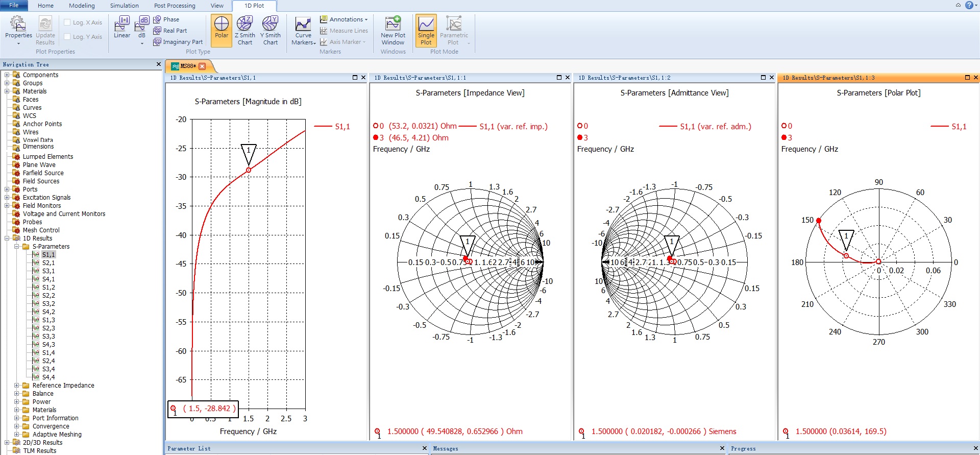Image resolution: width=980 pixels, height=455 pixels.
Task: Click the Update Results icon
Action: tap(45, 30)
